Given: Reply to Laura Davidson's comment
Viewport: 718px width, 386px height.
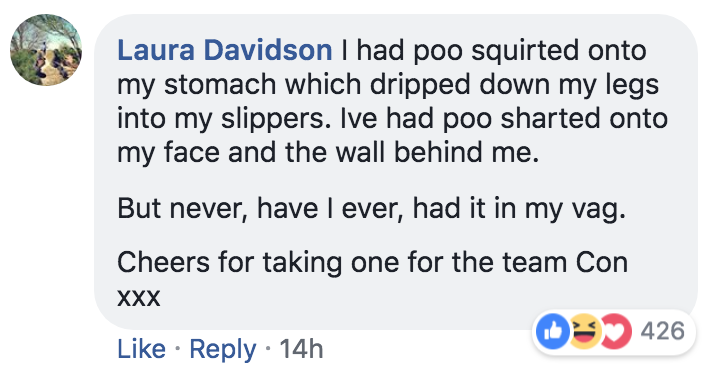Looking at the screenshot, I should 223,350.
